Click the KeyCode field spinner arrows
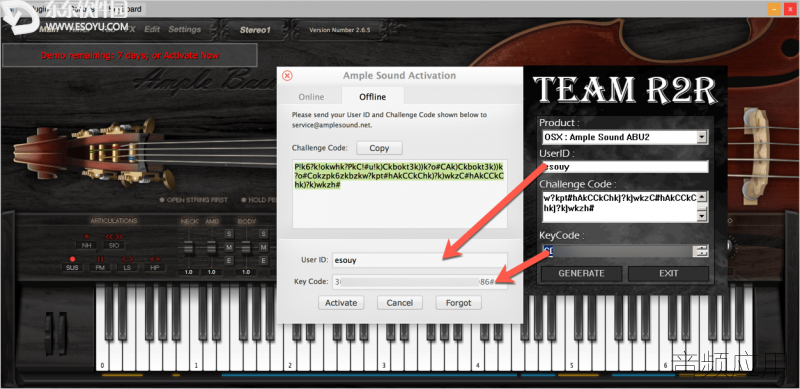 pyautogui.click(x=702, y=251)
